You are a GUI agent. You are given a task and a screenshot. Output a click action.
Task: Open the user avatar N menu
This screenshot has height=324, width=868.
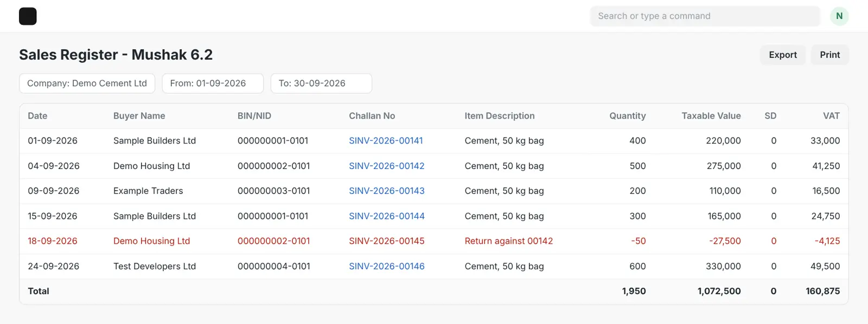(839, 16)
